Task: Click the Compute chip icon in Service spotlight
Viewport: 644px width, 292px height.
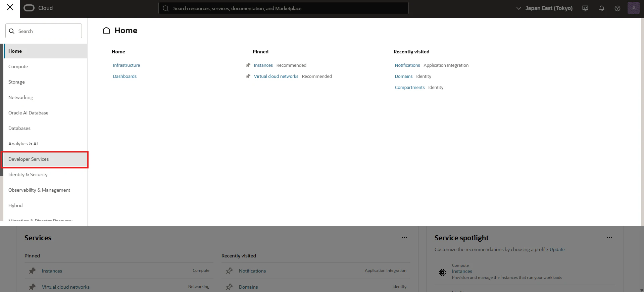Action: [443, 273]
